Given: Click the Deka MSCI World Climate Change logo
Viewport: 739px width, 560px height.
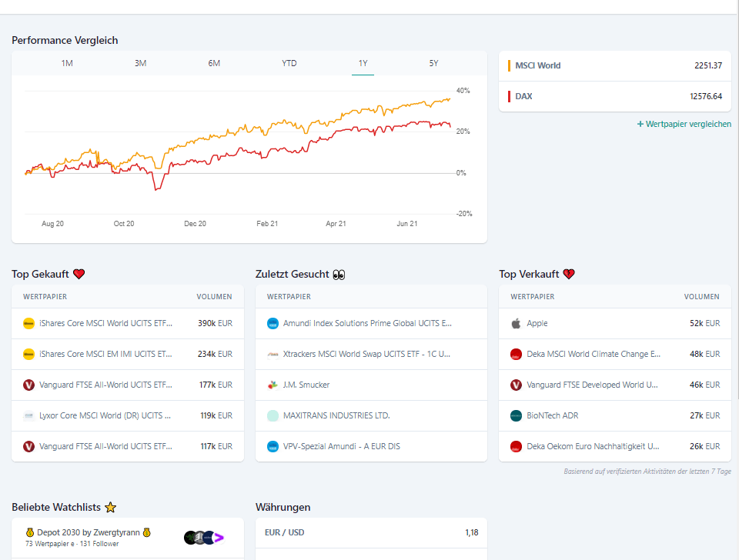Looking at the screenshot, I should [516, 354].
